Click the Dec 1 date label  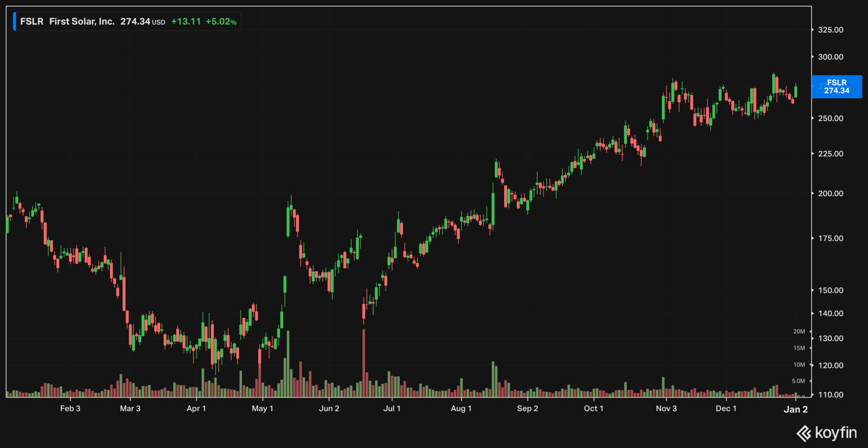pyautogui.click(x=726, y=408)
